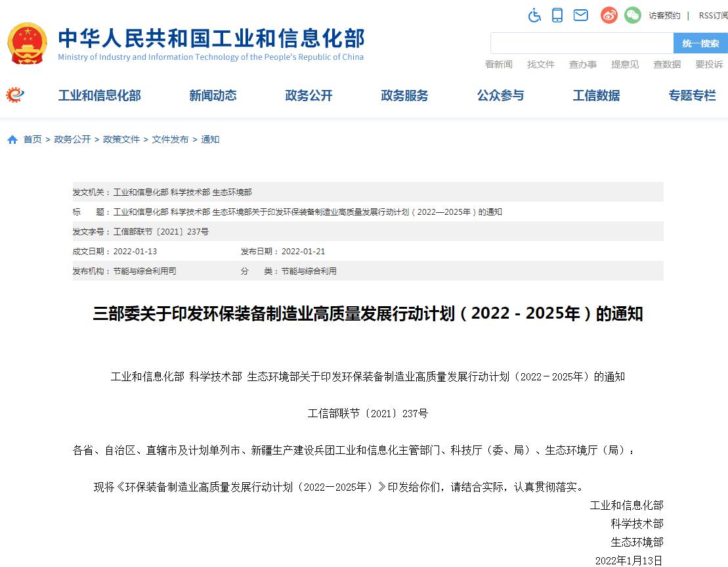Click the centered subtitle beginning 工业和信息化部 科学技术部

coord(368,376)
